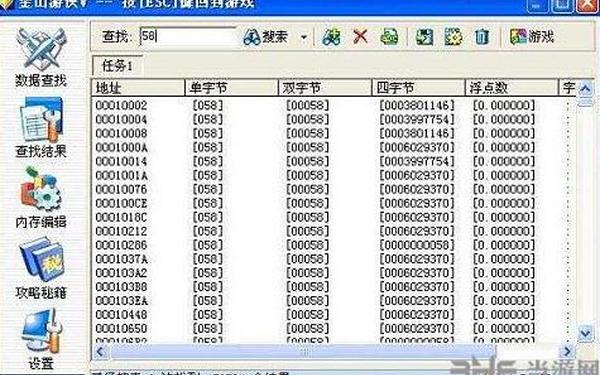Click the binoculars-with-plus new search icon

[331, 37]
